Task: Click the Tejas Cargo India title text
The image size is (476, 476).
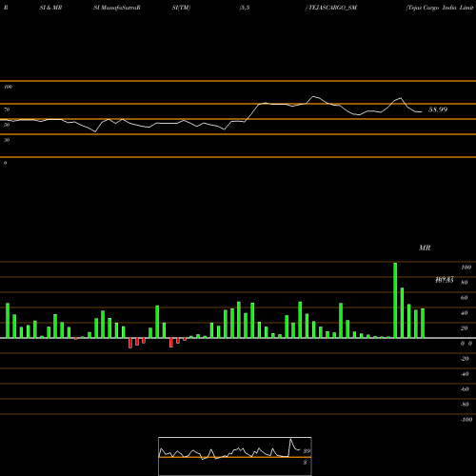Action: point(440,8)
